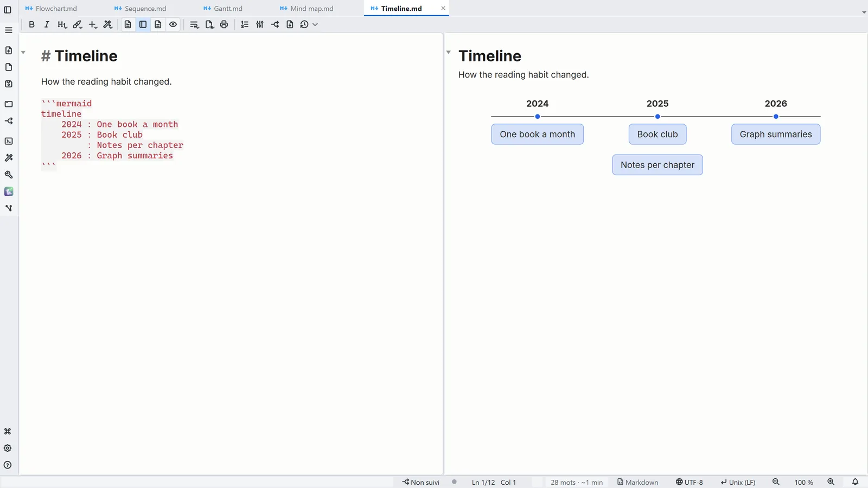This screenshot has width=868, height=488.
Task: Open the terminal panel icon in the sidebar
Action: coord(9,141)
